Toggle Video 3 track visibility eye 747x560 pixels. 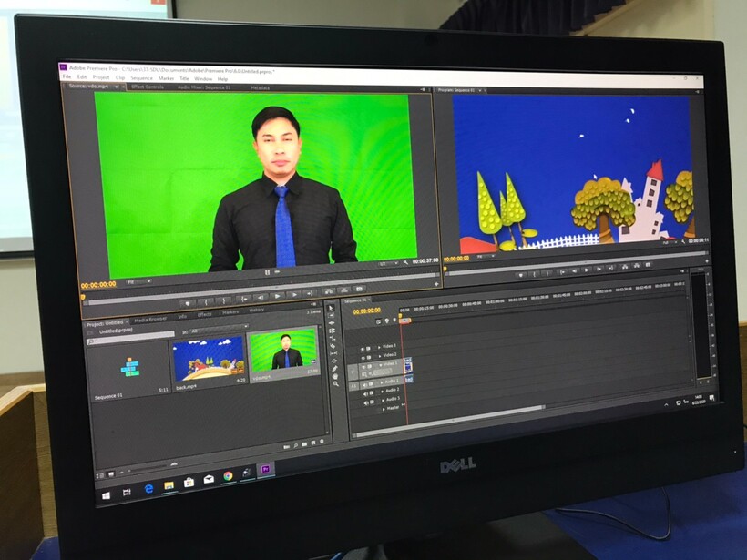(363, 349)
